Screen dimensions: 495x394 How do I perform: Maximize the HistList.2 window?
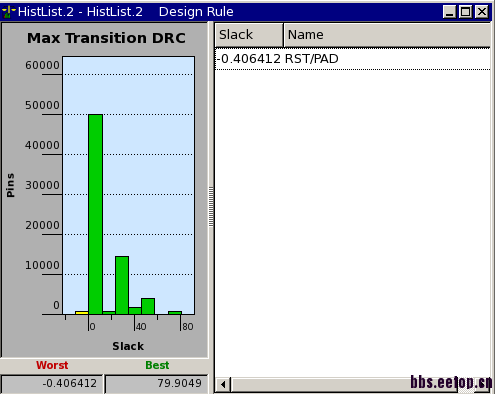point(465,12)
